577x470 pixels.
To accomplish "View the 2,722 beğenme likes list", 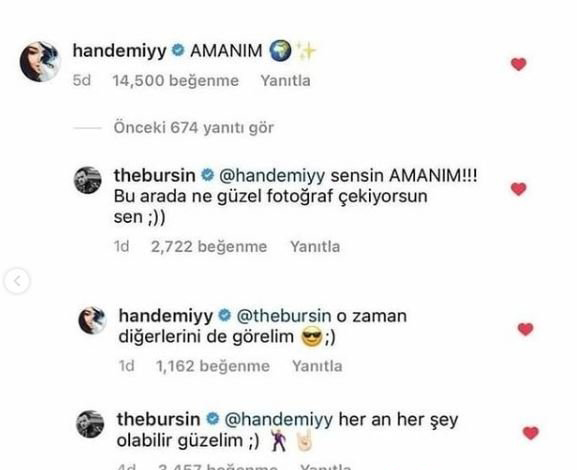I will pos(209,247).
